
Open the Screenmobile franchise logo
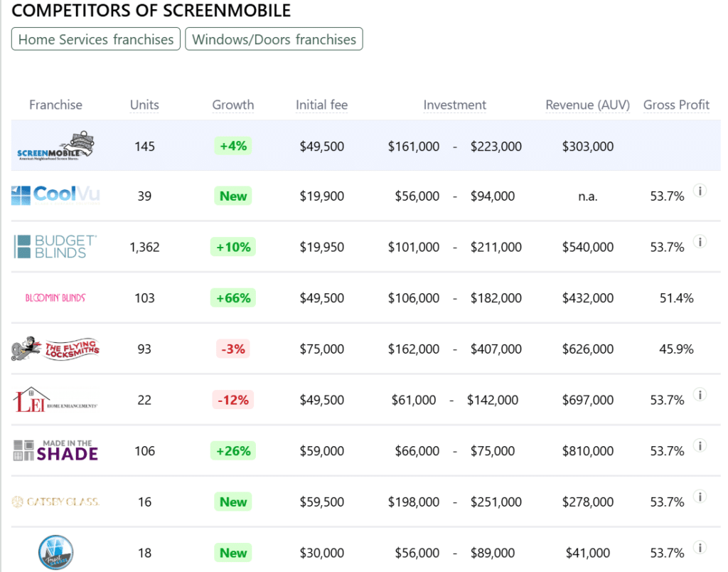pos(55,146)
